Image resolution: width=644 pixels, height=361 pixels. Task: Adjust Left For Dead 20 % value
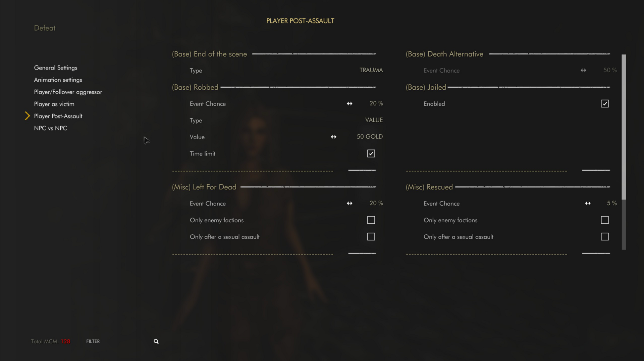click(x=376, y=203)
